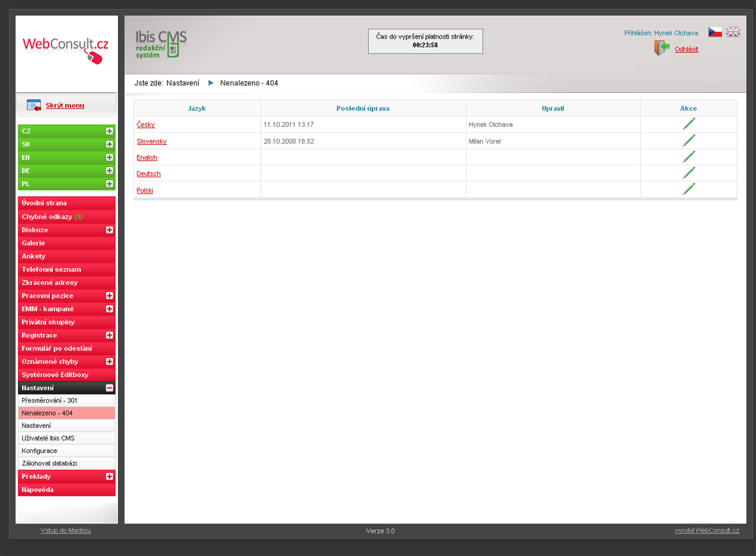Click the Jazyk column header
Image resolution: width=756 pixels, height=556 pixels.
tap(197, 109)
